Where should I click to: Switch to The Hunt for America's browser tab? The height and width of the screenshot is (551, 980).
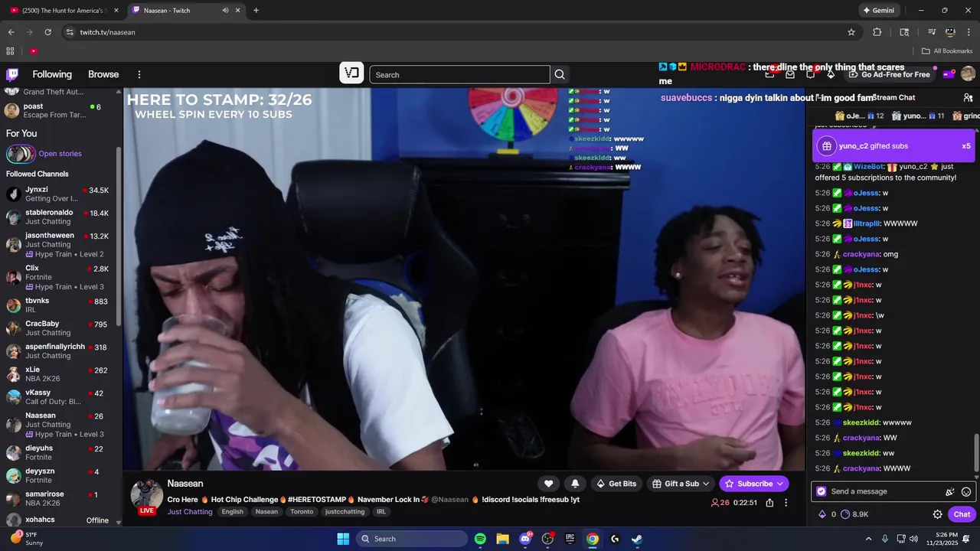(x=64, y=11)
